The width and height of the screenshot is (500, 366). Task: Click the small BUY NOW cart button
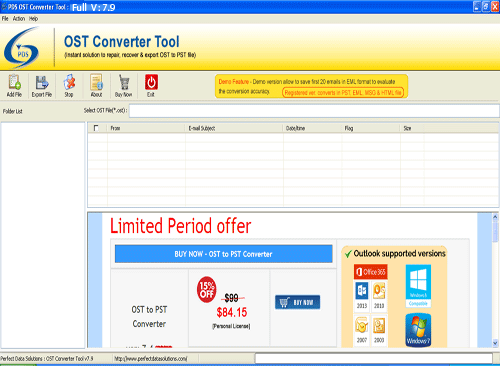(297, 302)
